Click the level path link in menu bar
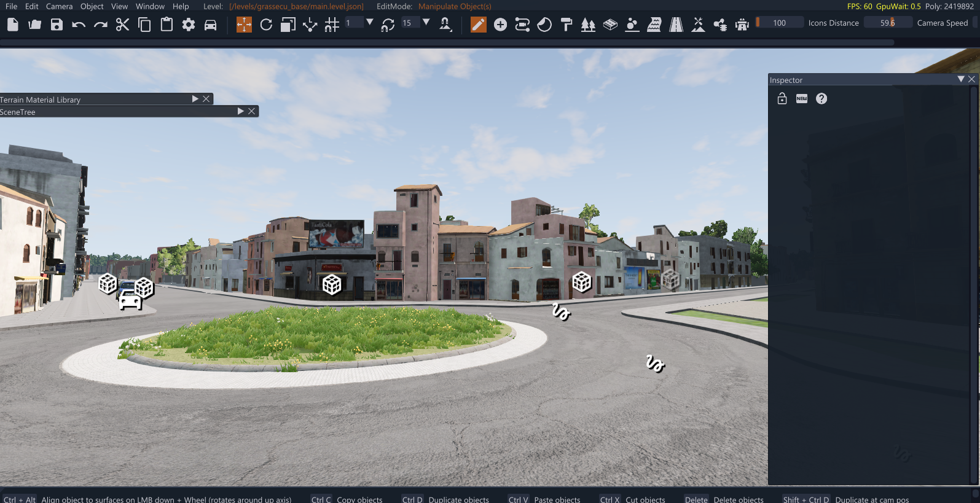 pyautogui.click(x=296, y=6)
